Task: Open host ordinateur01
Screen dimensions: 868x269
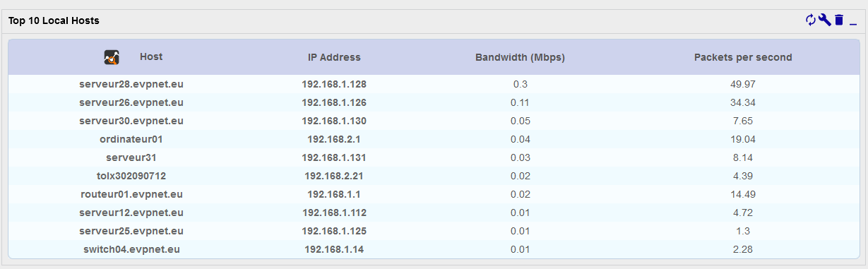Action: (131, 139)
